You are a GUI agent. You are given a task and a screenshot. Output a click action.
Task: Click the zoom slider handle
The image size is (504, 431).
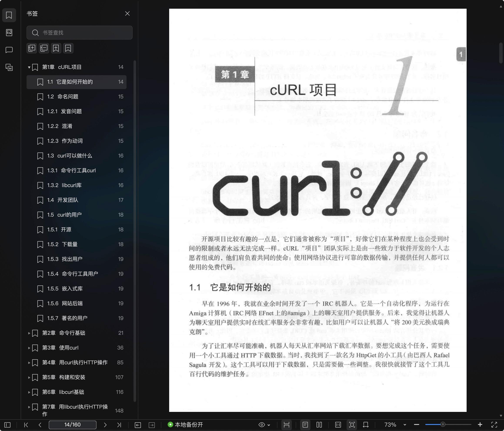[x=443, y=424]
